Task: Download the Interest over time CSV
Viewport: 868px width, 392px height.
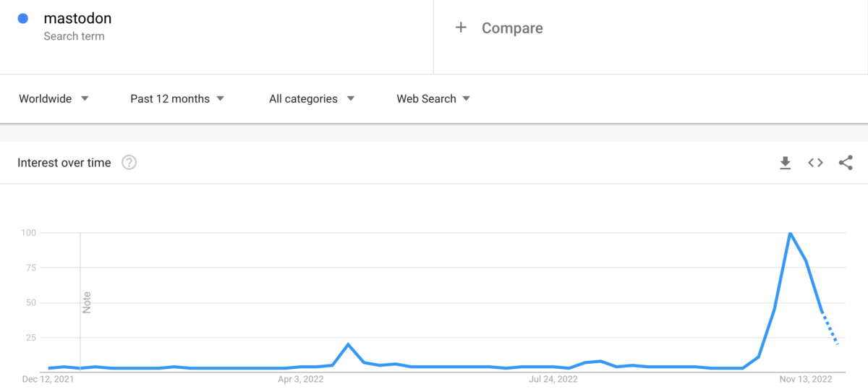Action: (785, 163)
